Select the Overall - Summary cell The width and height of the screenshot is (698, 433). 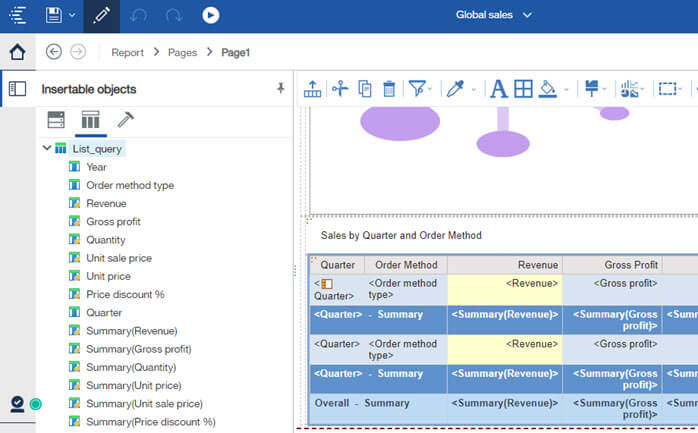[x=378, y=409]
